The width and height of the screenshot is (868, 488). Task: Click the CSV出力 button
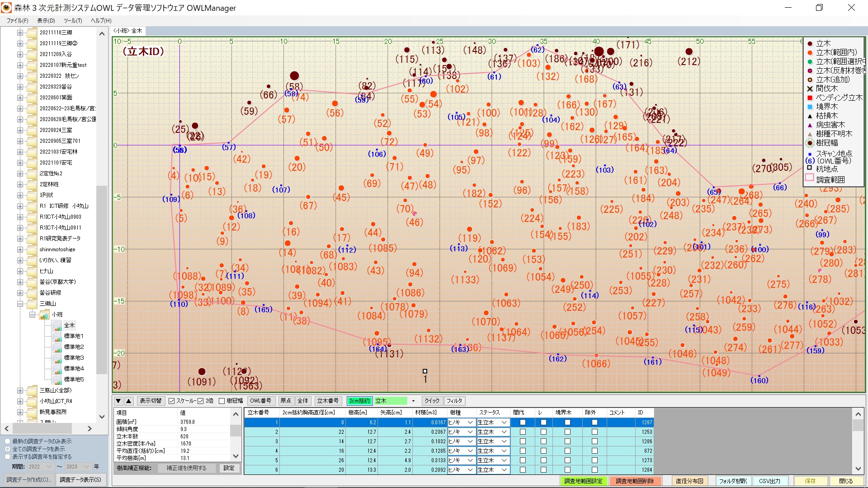769,481
